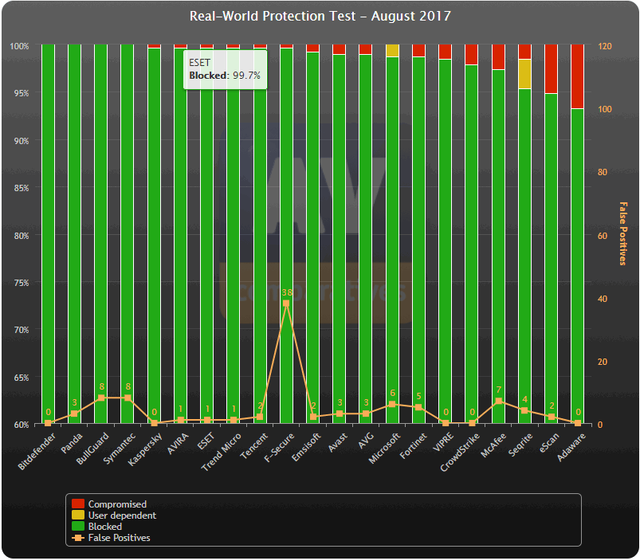Click the ESET Blocked 99.7% tooltip
Viewport: 640px width, 560px height.
225,69
